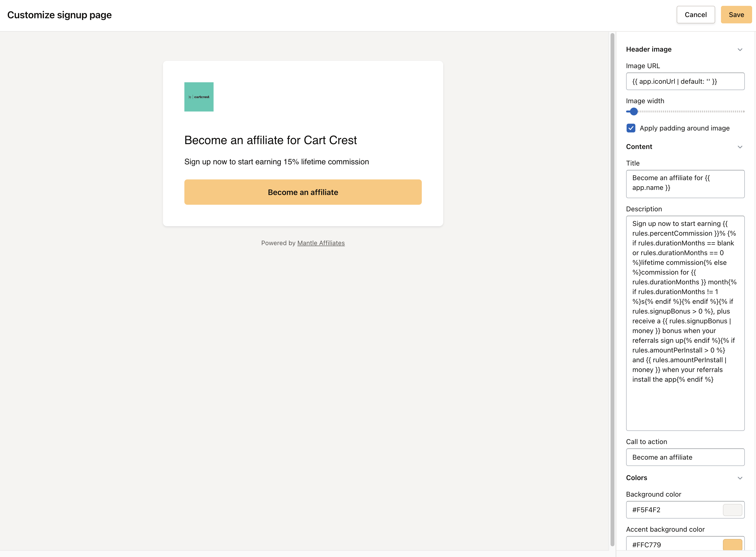Open the Mantle Affiliates link

(x=321, y=243)
